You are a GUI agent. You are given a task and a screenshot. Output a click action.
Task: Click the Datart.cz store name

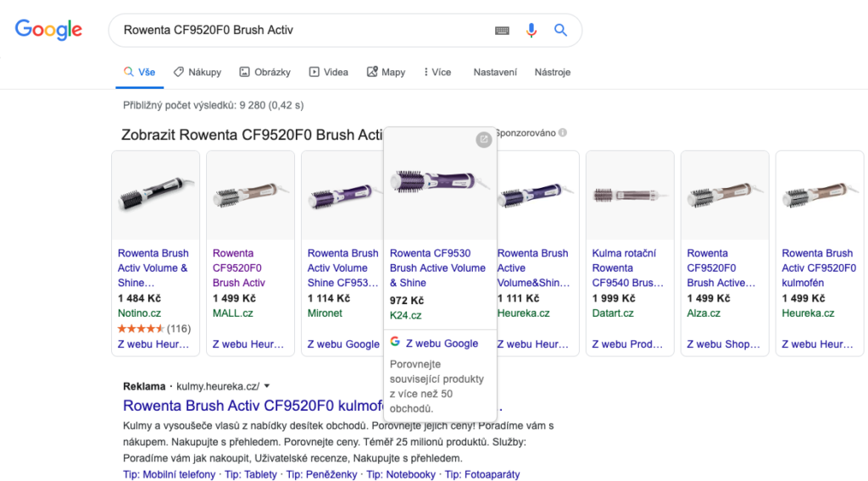click(x=613, y=313)
